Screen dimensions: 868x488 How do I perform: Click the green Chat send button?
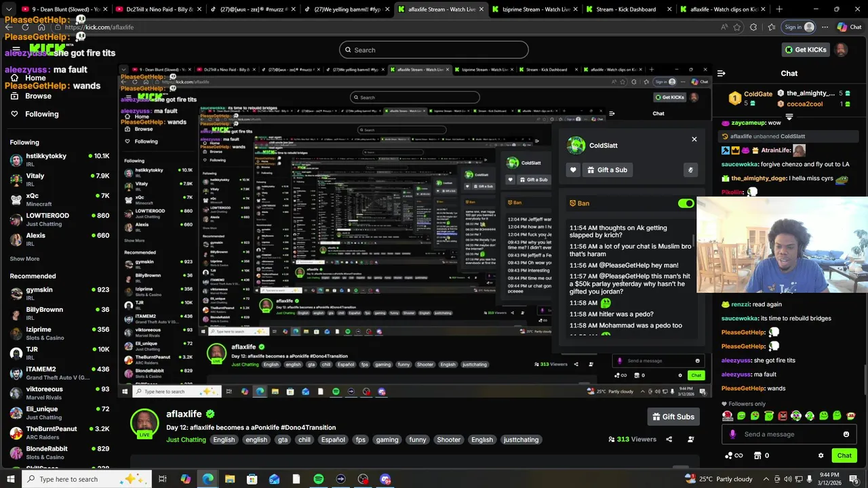click(x=844, y=455)
